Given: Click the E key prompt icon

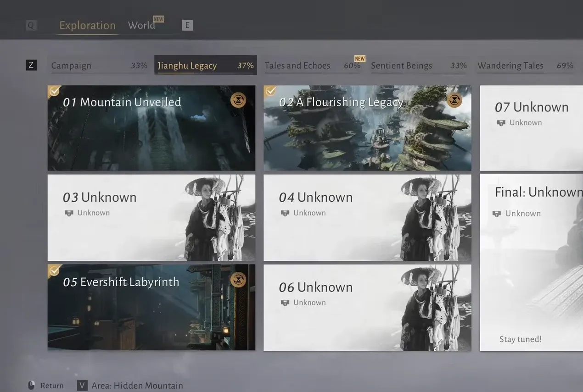Looking at the screenshot, I should click(x=187, y=25).
